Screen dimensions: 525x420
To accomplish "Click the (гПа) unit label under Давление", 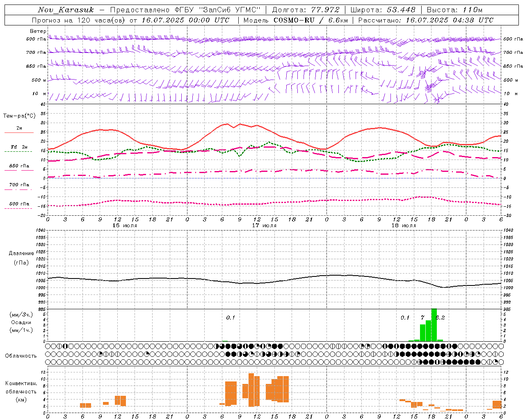I will click(21, 263).
